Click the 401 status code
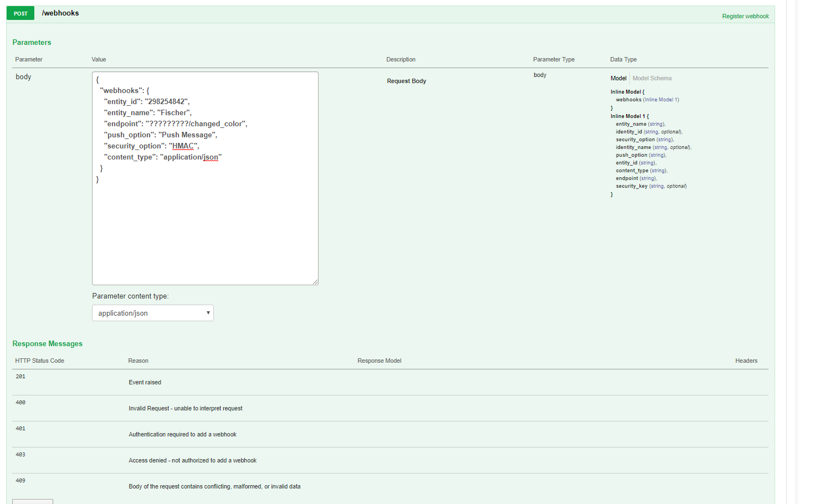Image resolution: width=815 pixels, height=504 pixels. [x=20, y=429]
